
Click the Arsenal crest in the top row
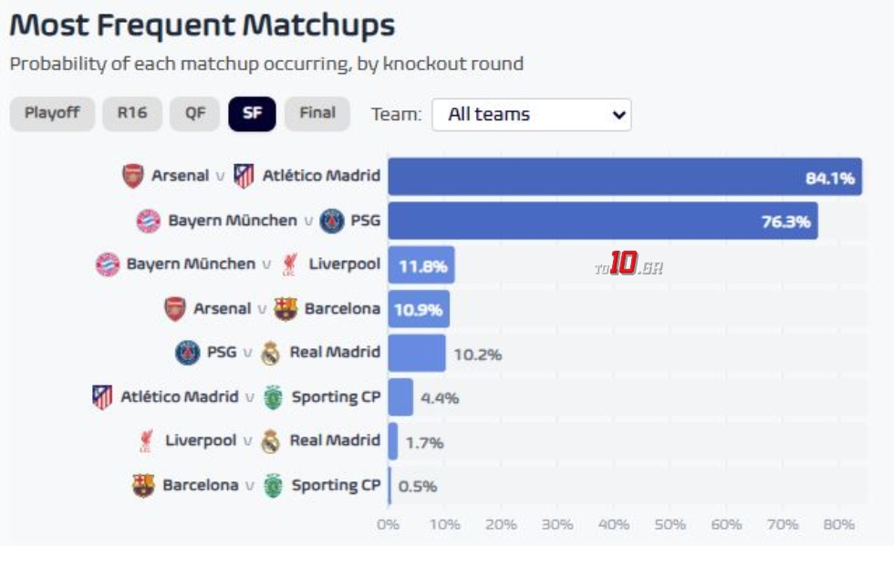pyautogui.click(x=133, y=176)
